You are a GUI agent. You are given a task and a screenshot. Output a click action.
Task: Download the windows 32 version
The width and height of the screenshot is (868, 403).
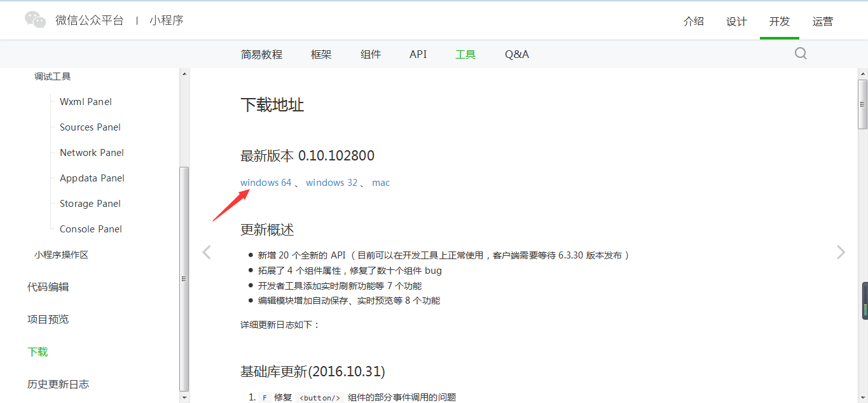[332, 183]
